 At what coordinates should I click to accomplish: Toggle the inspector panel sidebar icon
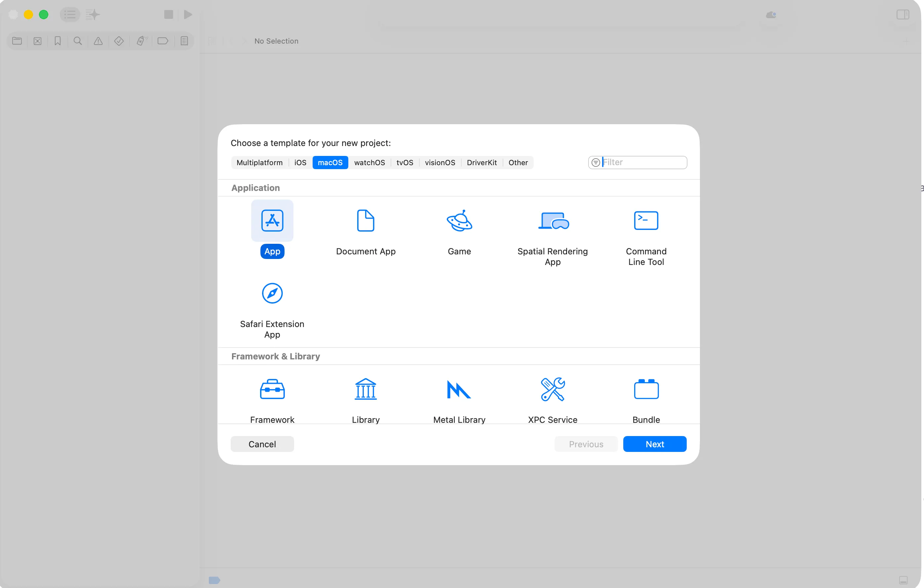tap(903, 15)
